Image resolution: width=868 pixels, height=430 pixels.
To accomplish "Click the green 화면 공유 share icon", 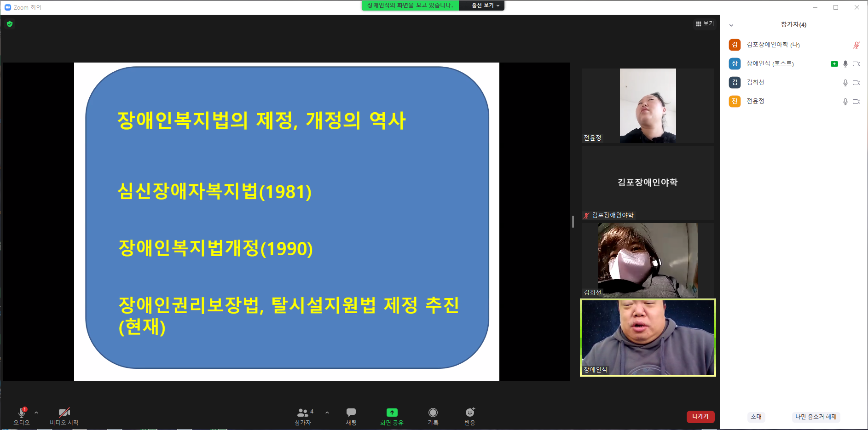I will [392, 412].
